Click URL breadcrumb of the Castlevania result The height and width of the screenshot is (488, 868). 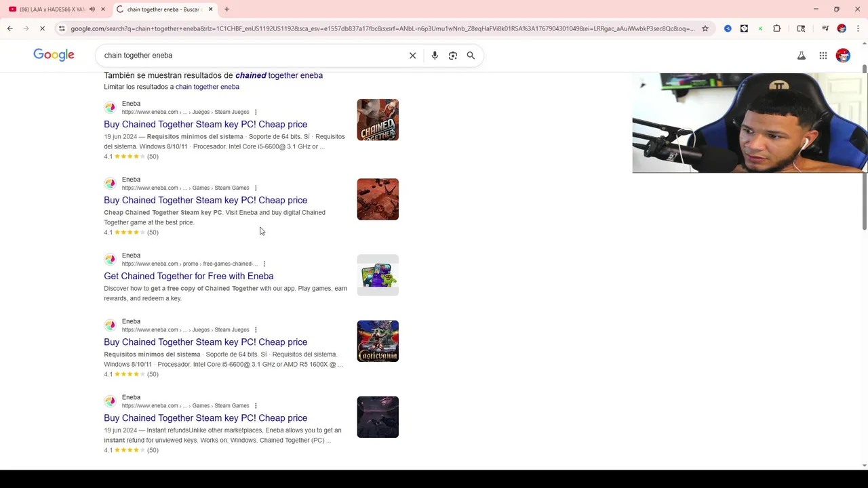[x=185, y=330]
